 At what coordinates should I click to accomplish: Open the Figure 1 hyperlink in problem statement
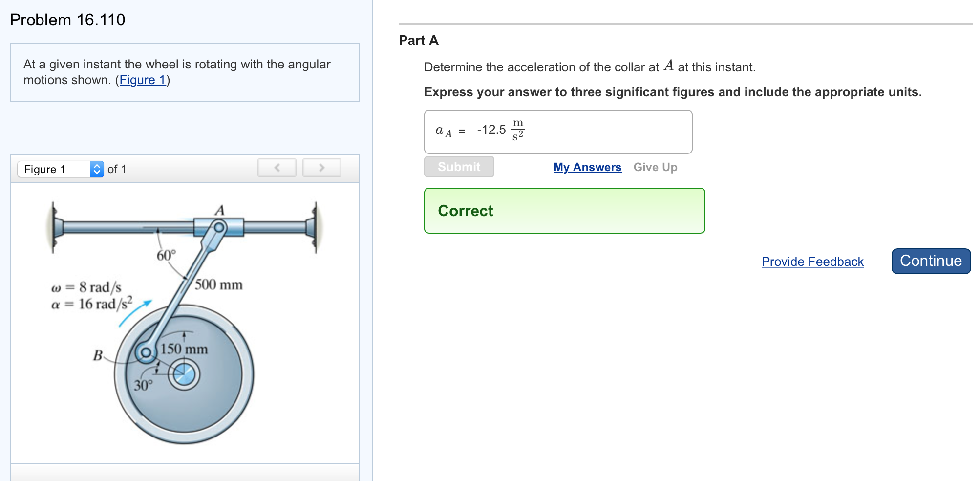point(142,80)
